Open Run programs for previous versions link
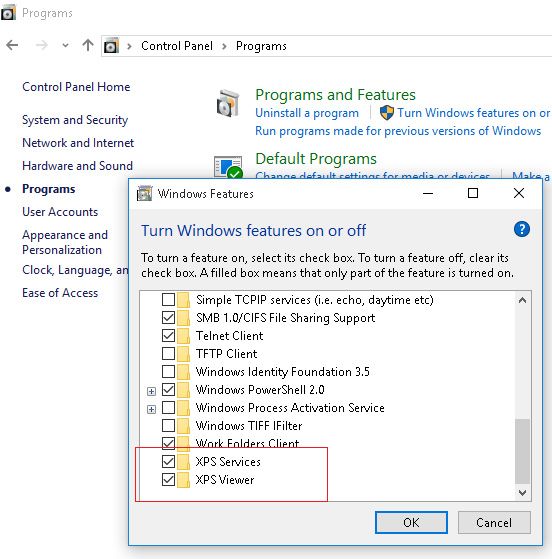552x559 pixels. pos(398,131)
